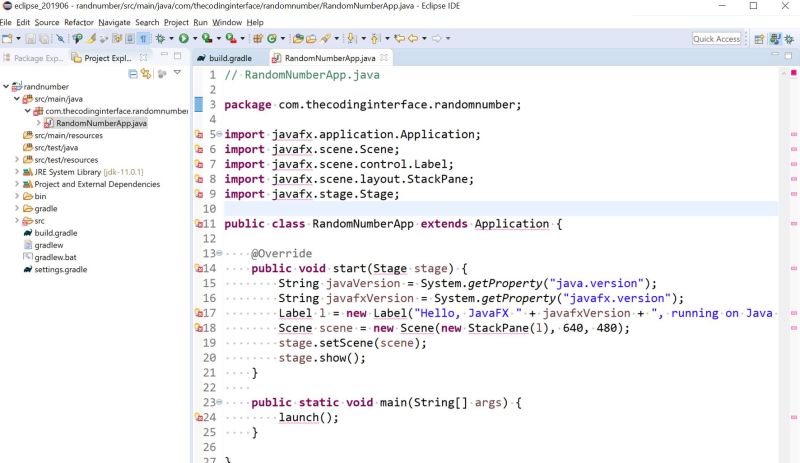
Task: Click the New wizard toolbar icon
Action: pyautogui.click(x=7, y=38)
